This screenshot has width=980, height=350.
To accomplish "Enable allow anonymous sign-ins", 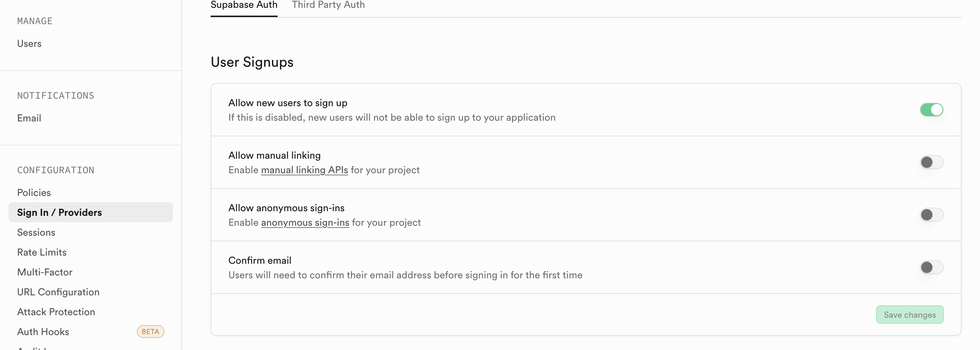I will [931, 214].
